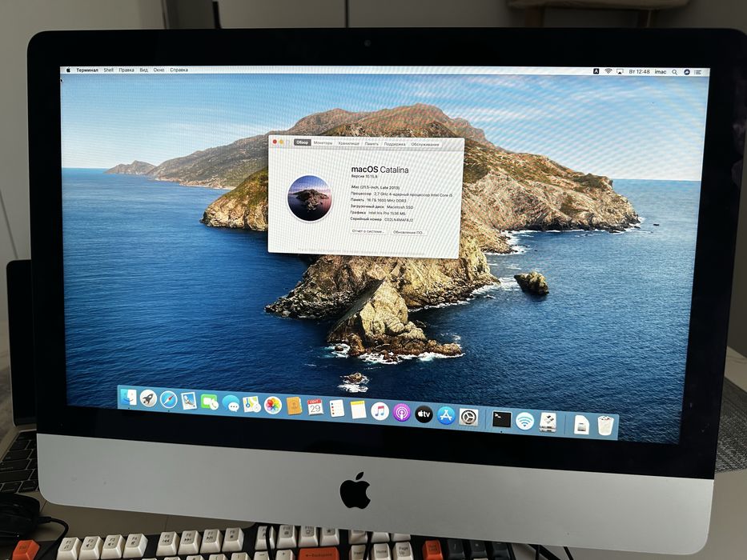Screen dimensions: 747x560
Task: Open App Store from the Dock
Action: (x=446, y=416)
